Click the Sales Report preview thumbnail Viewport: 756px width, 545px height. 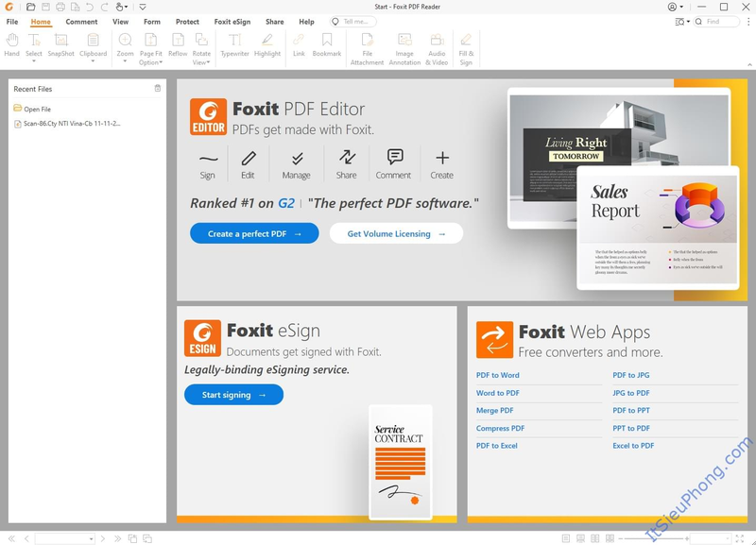[658, 228]
